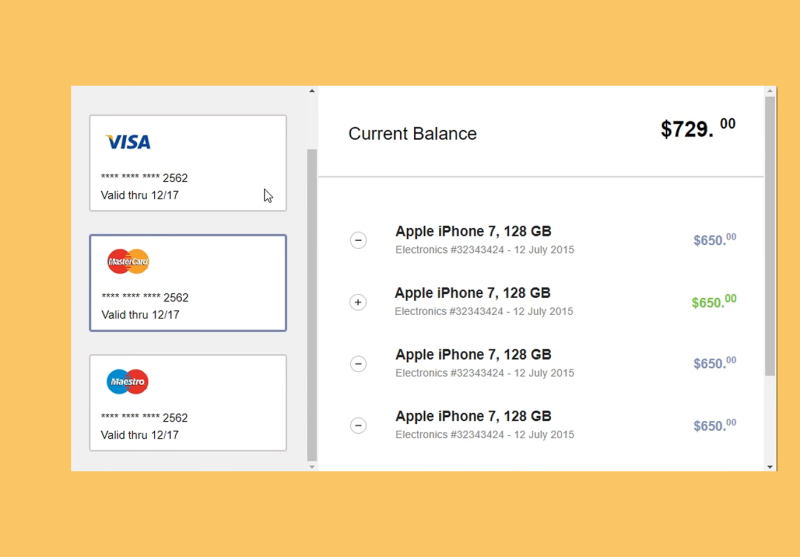Viewport: 800px width, 557px height.
Task: Select the Maestro card panel
Action: (x=188, y=402)
